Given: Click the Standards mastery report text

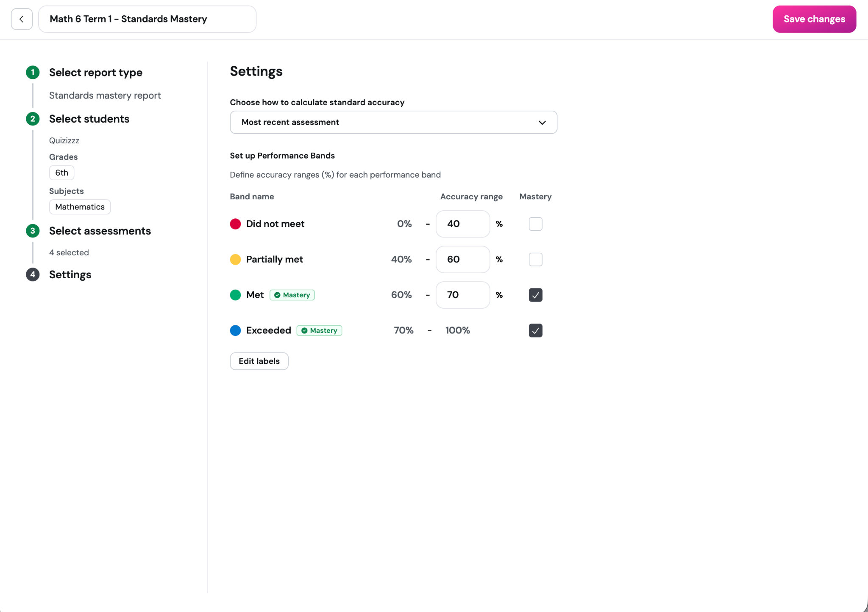Looking at the screenshot, I should 105,95.
